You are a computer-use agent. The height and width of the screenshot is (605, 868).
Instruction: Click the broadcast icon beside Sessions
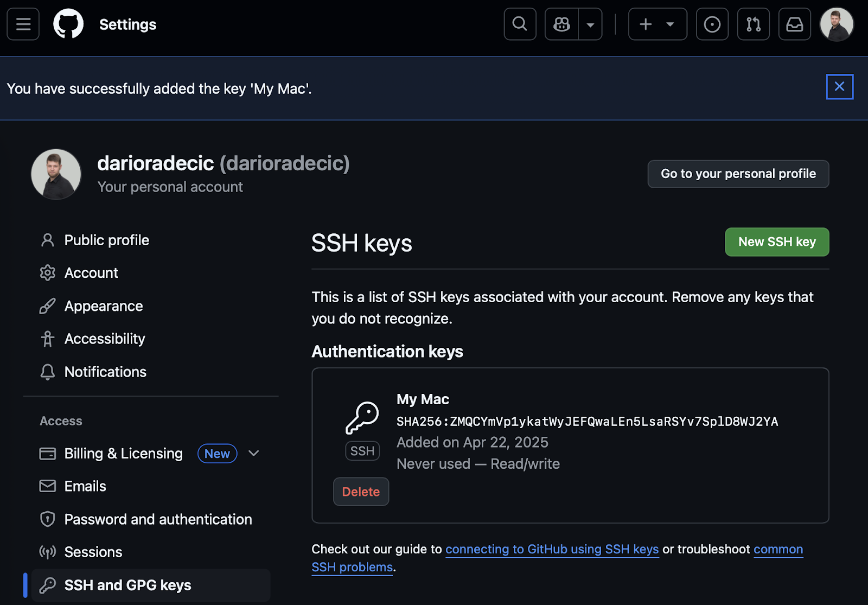pyautogui.click(x=48, y=552)
